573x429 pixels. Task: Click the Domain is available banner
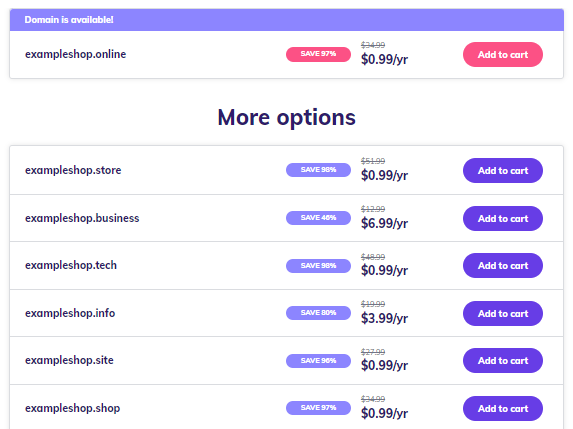tap(286, 20)
